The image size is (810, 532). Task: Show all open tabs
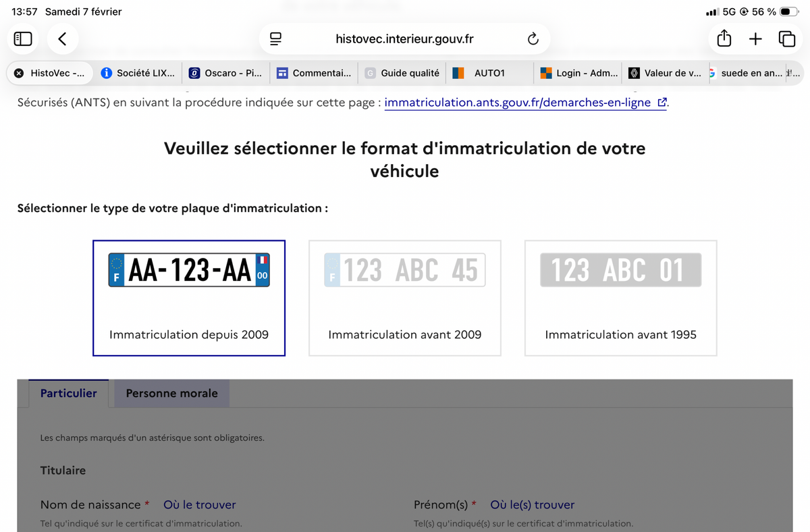point(787,38)
